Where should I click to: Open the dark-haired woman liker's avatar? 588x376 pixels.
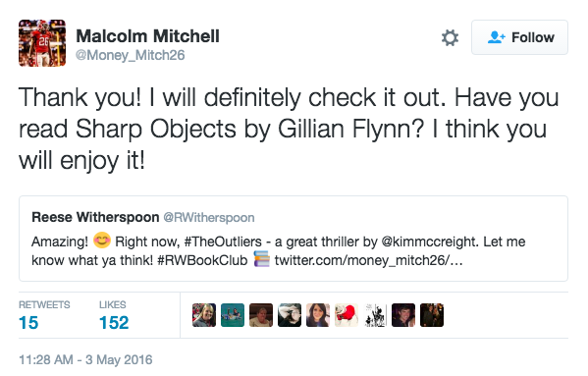[x=318, y=315]
